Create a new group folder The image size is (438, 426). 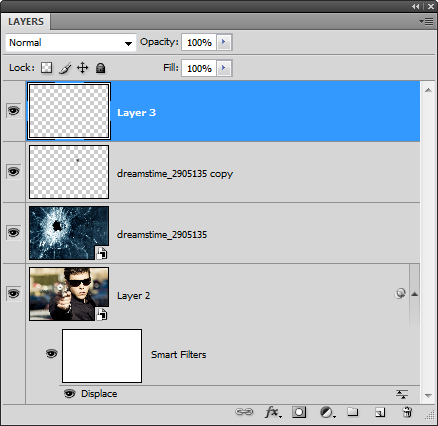pyautogui.click(x=353, y=412)
